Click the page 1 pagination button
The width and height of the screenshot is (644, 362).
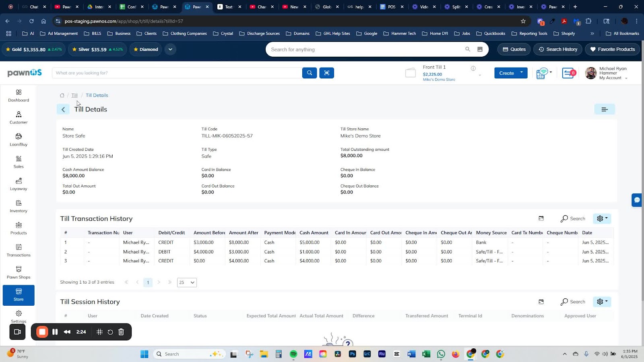(148, 282)
